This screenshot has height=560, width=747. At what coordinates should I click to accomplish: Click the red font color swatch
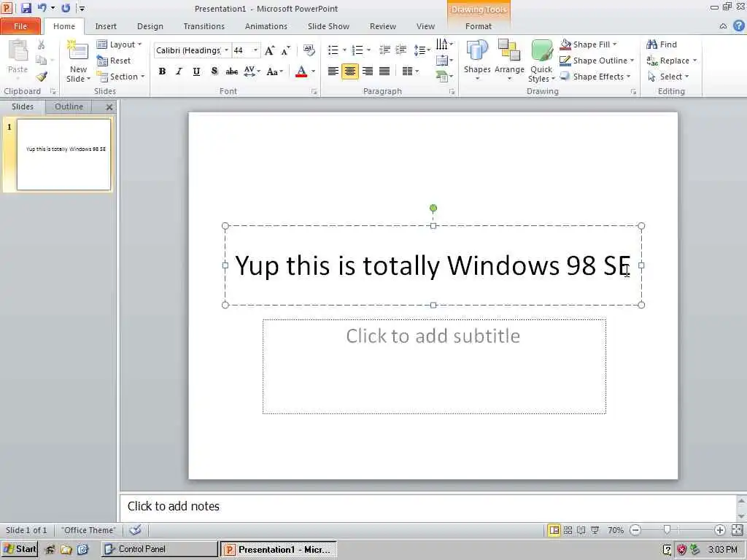(301, 71)
